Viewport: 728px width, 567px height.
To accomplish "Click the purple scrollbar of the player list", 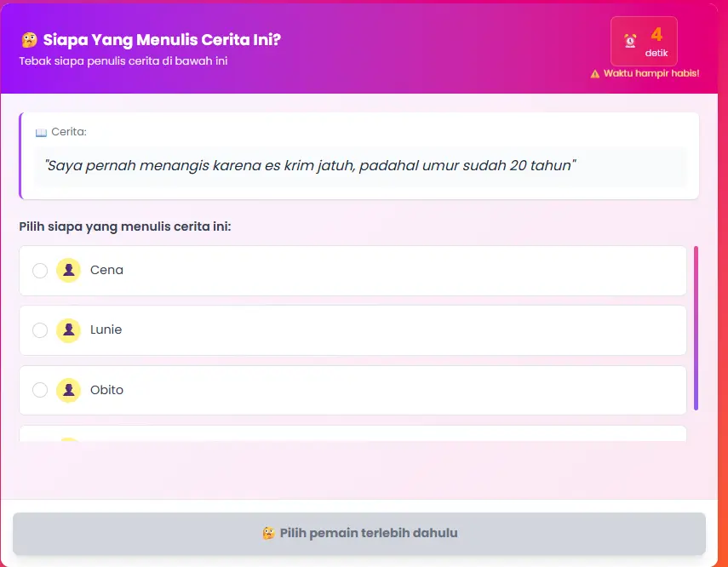I will click(x=696, y=328).
